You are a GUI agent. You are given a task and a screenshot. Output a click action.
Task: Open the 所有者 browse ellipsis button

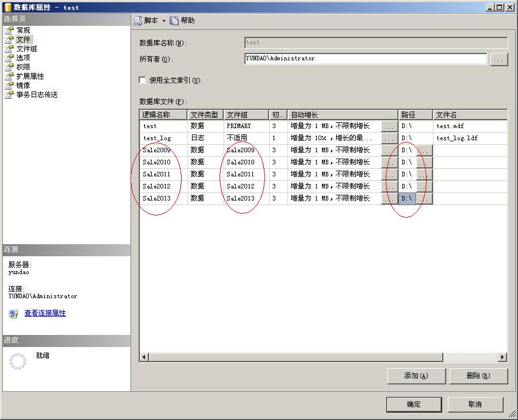(x=498, y=59)
